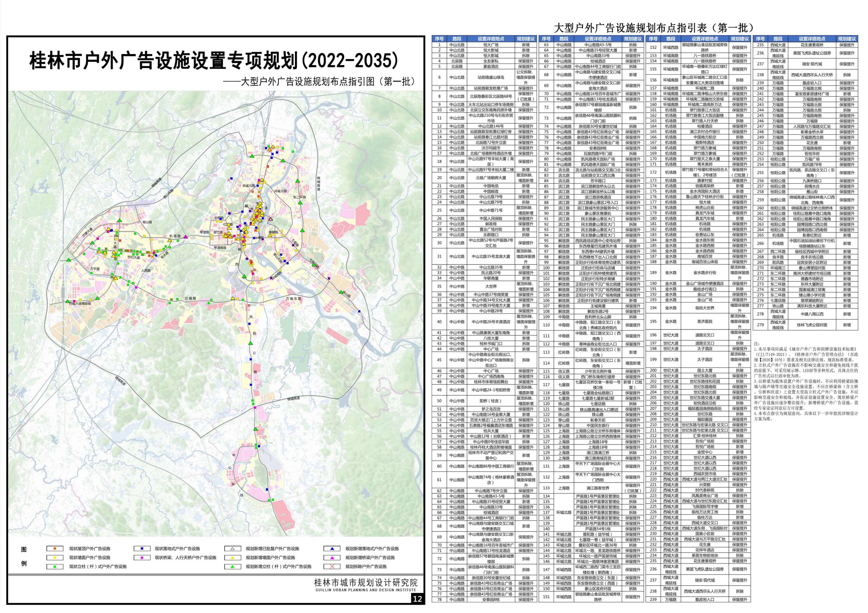The height and width of the screenshot is (613, 868).
Task: Click the main title 桂林市户外广告设施设置专项规划
Action: [x=214, y=60]
